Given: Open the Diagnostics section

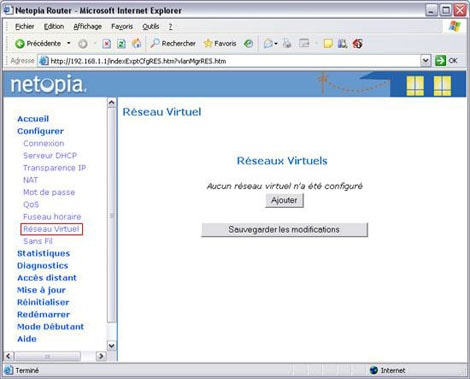Looking at the screenshot, I should pyautogui.click(x=43, y=266).
